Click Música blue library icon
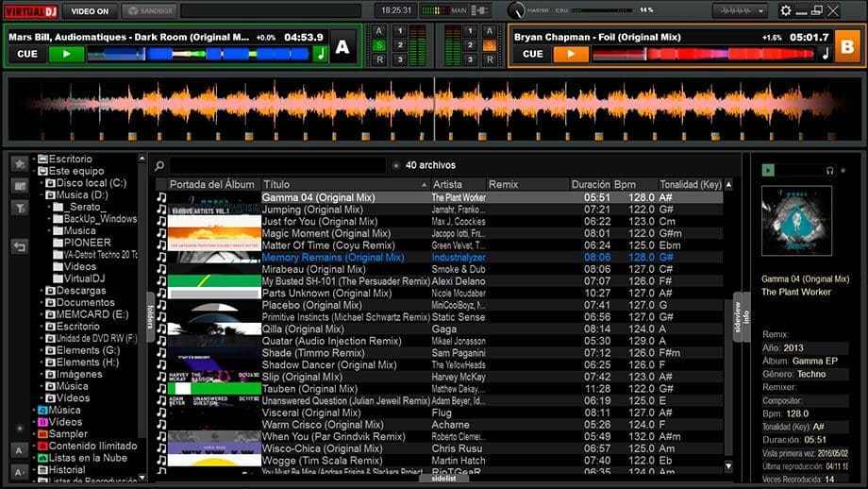This screenshot has width=868, height=489. [x=42, y=411]
